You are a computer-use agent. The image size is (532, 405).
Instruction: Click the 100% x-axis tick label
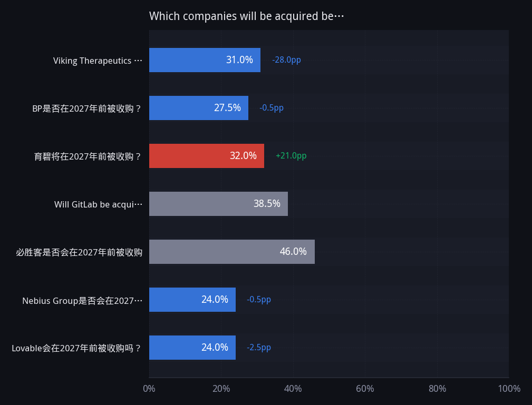click(509, 389)
